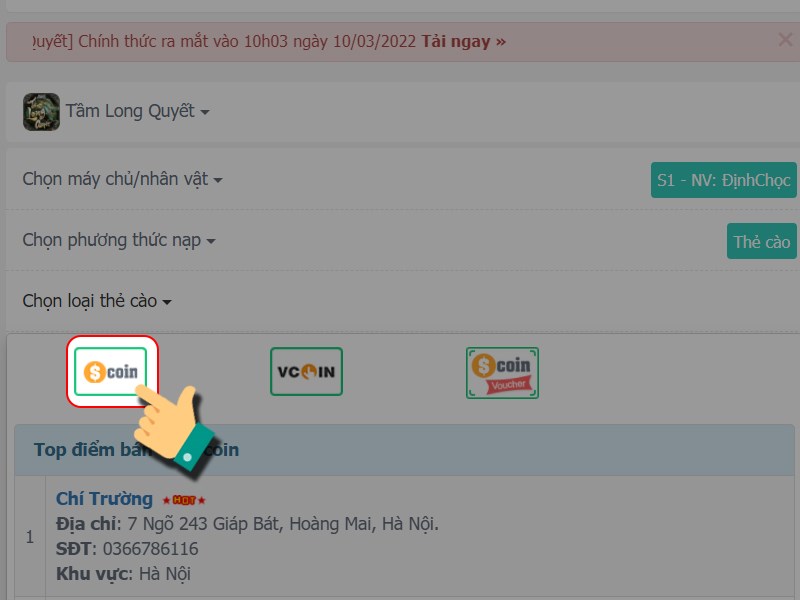Viewport: 800px width, 600px height.
Task: Dismiss the launch announcement banner
Action: tap(784, 40)
